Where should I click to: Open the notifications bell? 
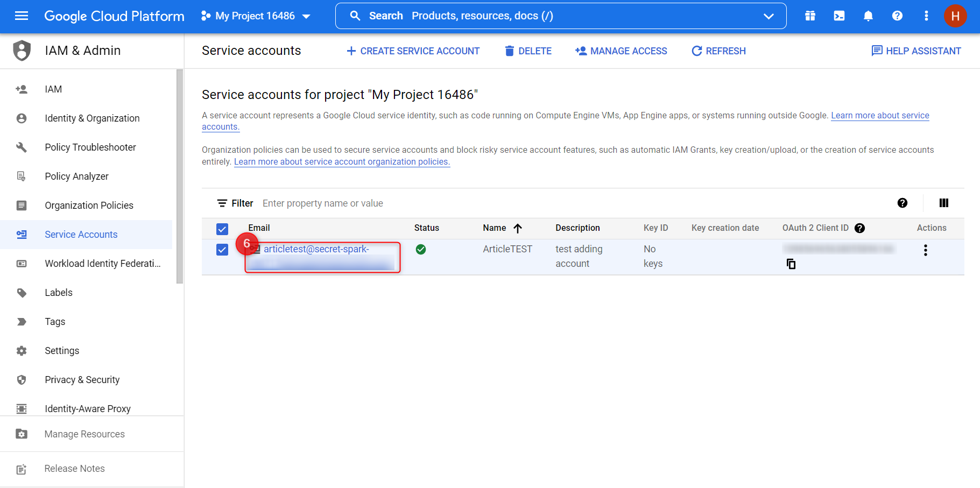tap(868, 16)
